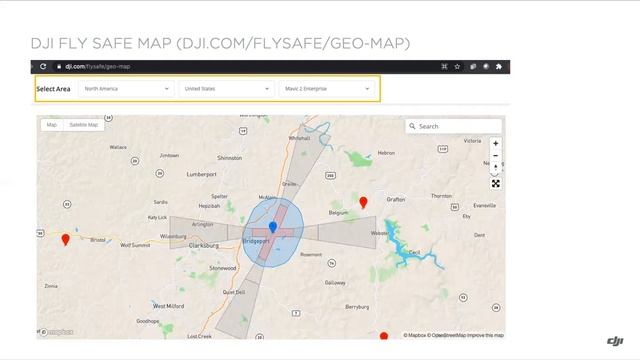Viewport: 640px width, 360px height.
Task: Click the magnifier icon in map search
Action: (412, 127)
